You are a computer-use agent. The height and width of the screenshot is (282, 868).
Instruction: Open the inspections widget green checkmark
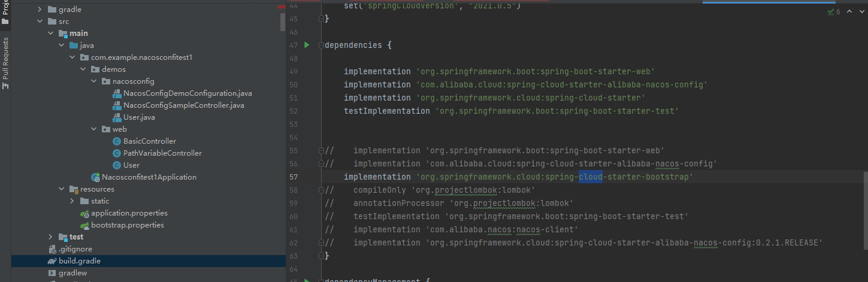point(831,11)
